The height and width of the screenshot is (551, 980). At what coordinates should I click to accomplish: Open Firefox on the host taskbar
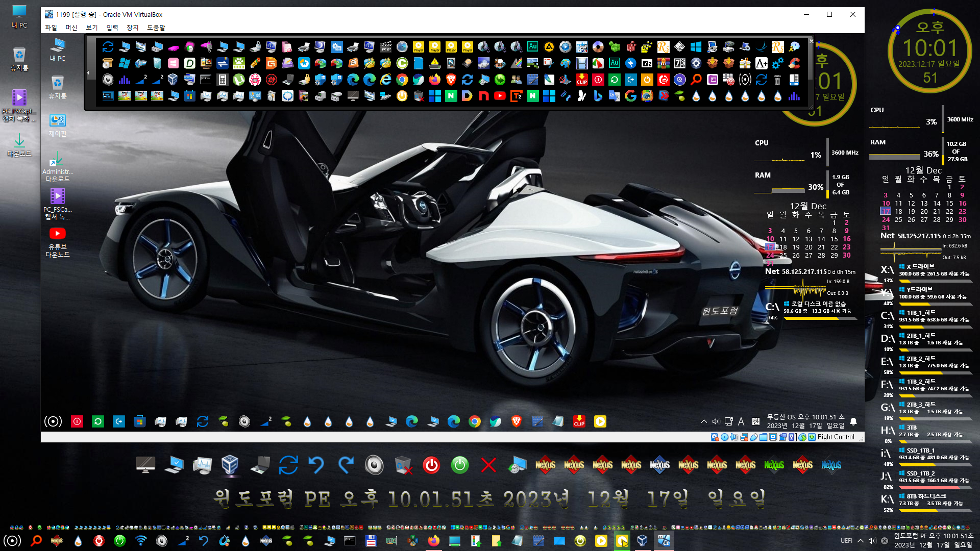click(x=434, y=541)
